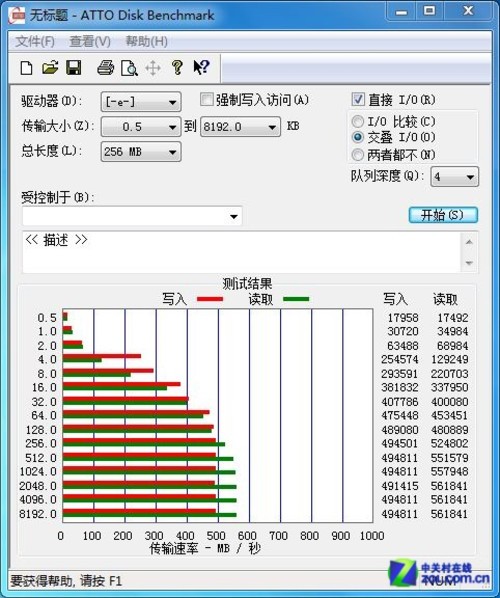500x598 pixels.
Task: Click the write value 381832
Action: tap(400, 387)
